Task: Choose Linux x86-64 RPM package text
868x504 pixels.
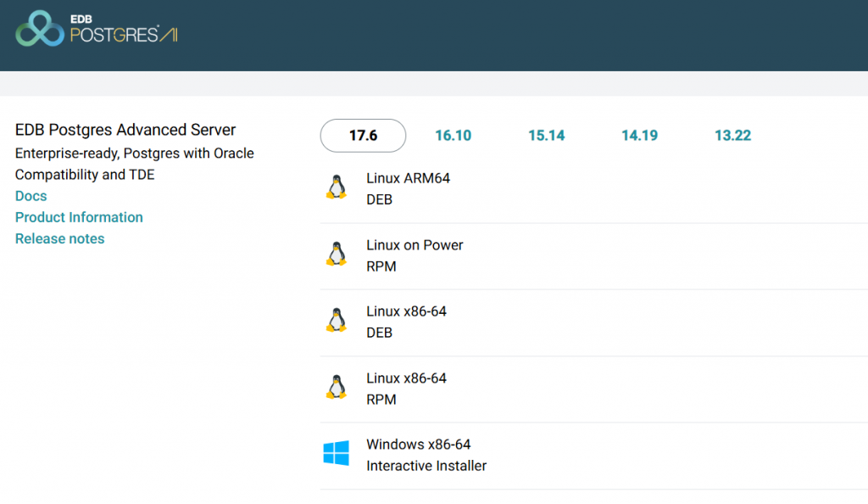Action: (406, 388)
